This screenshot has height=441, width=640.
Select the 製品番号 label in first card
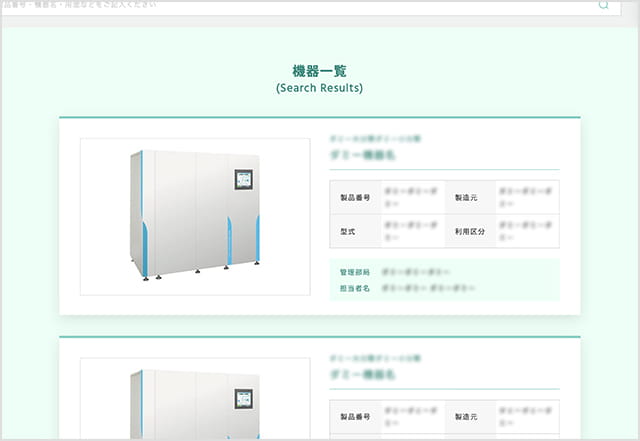(355, 198)
